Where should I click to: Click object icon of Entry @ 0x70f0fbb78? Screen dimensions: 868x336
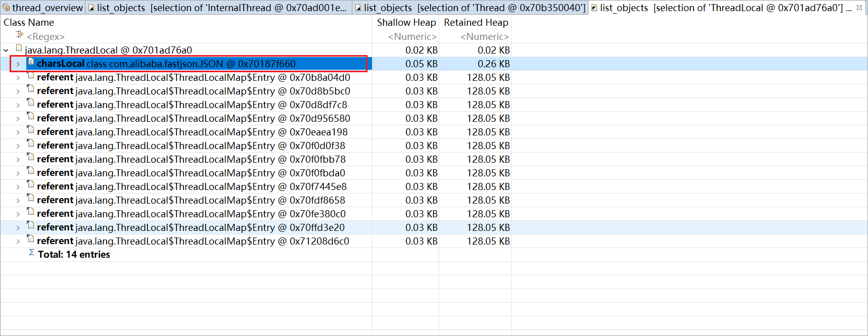click(31, 157)
